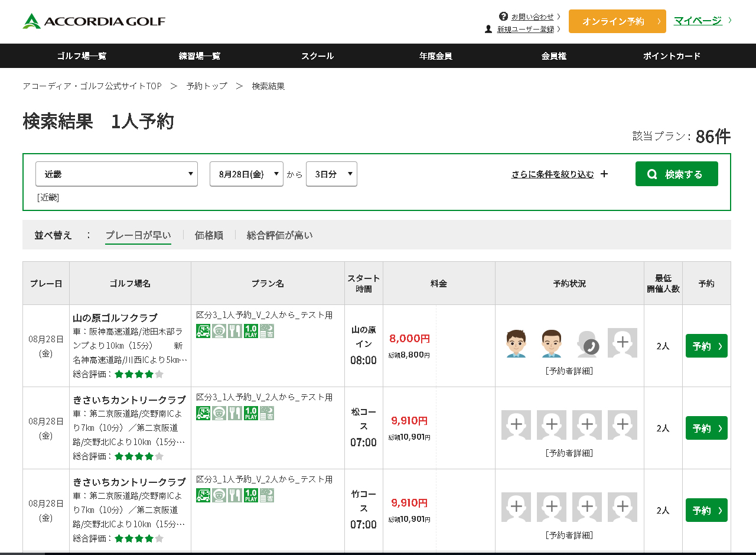The width and height of the screenshot is (756, 555).
Task: Go to 予約トップ breadcrumb
Action: [x=207, y=86]
